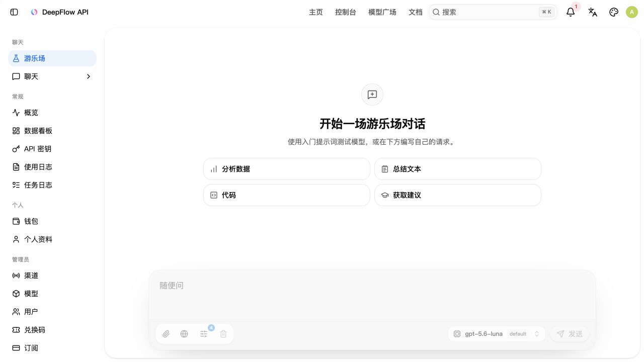Open 渠道 in the sidebar
Image resolution: width=644 pixels, height=362 pixels.
point(52,276)
